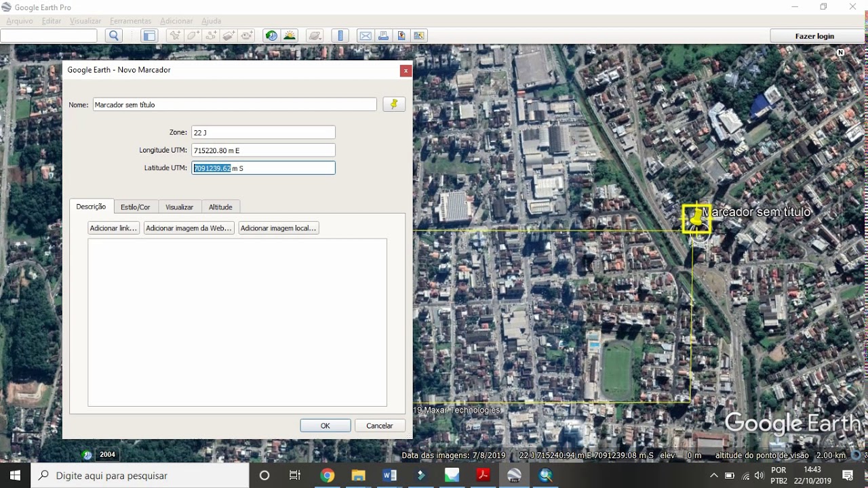Click the search magnifier button in toolbar

pyautogui.click(x=114, y=36)
